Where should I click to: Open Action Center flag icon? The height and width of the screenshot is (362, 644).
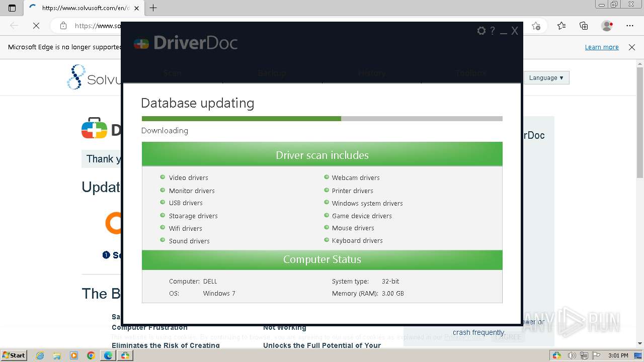tap(597, 355)
